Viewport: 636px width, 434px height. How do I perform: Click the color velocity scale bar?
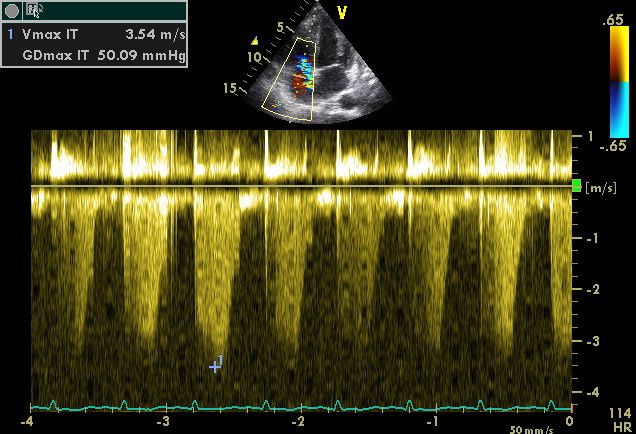pos(619,81)
